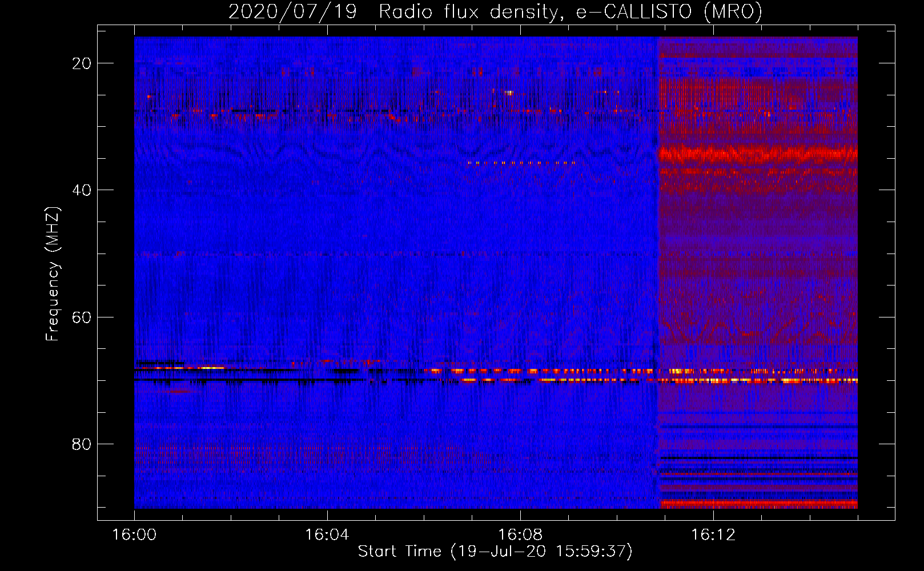The height and width of the screenshot is (571, 924).
Task: Click the '20' frequency tick label
Action: pos(82,63)
